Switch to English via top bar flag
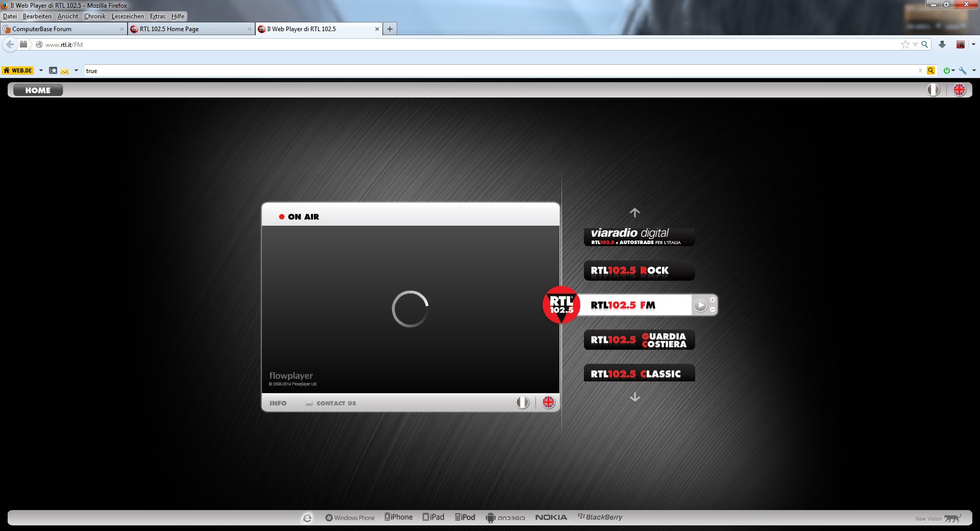The image size is (980, 531). pos(960,90)
